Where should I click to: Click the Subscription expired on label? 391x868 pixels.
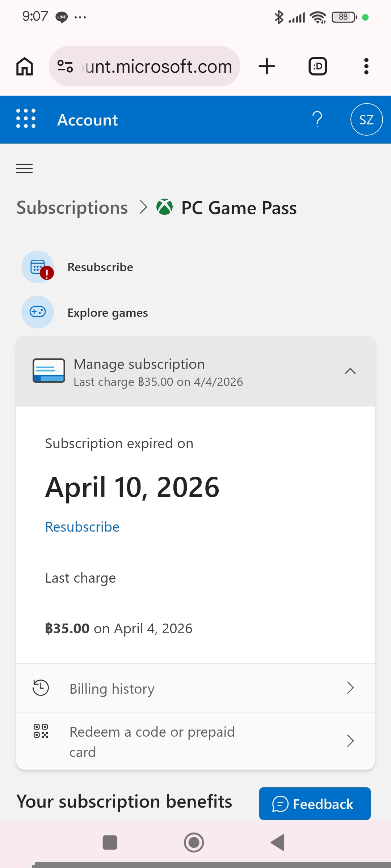[x=119, y=443]
